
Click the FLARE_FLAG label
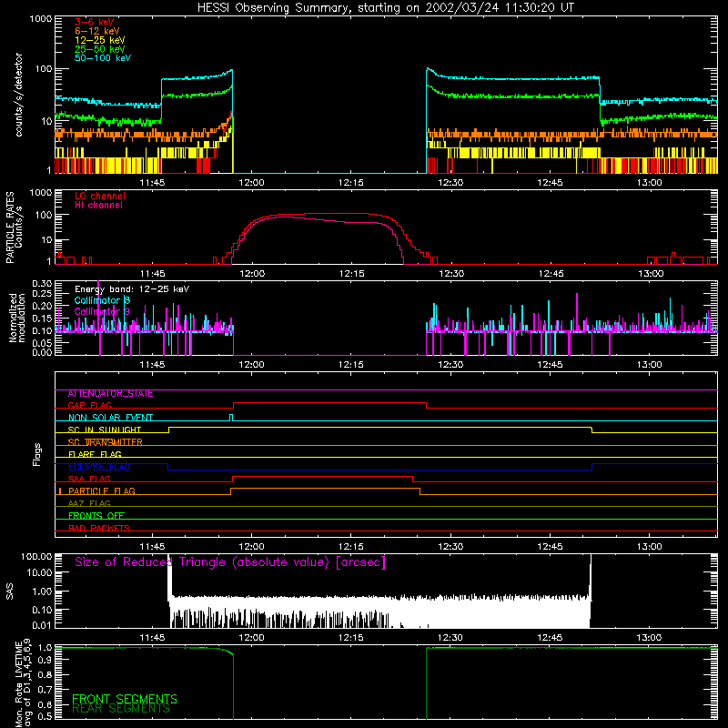95,454
